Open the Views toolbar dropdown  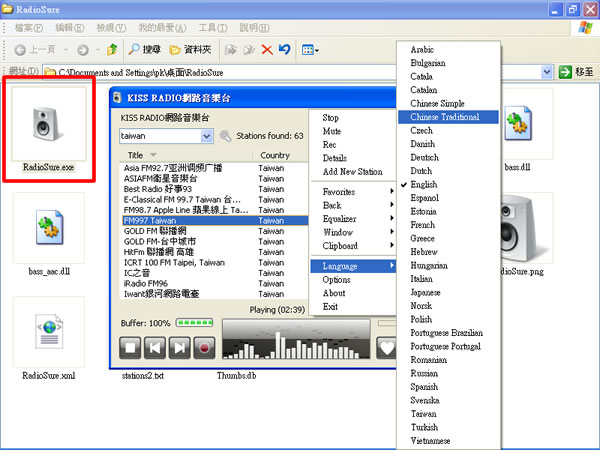pos(310,50)
